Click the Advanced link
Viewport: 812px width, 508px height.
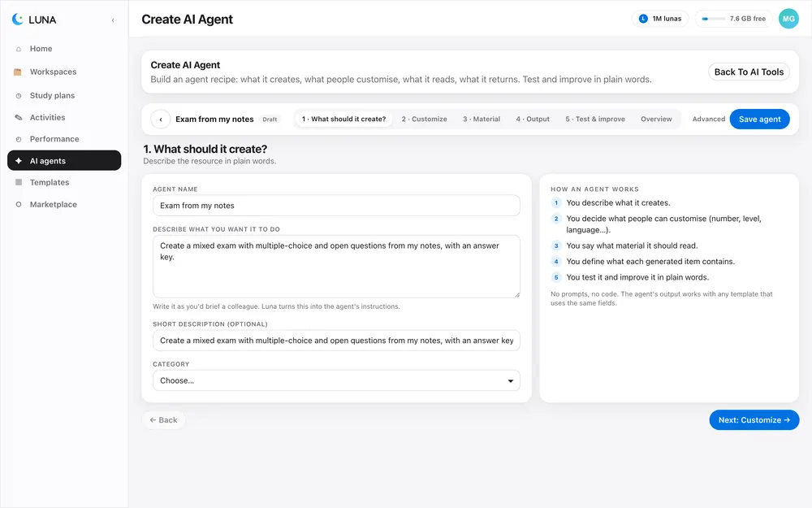(x=708, y=119)
